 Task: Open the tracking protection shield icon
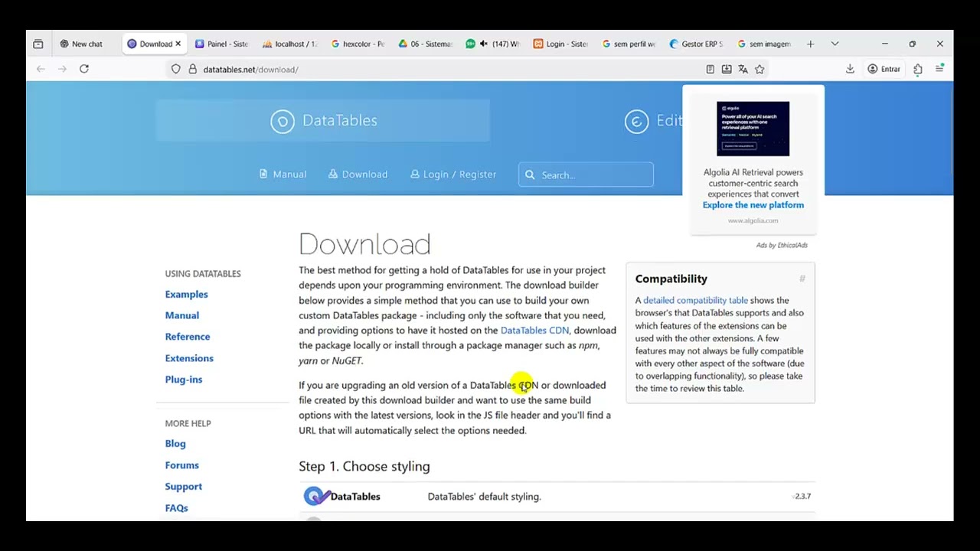tap(176, 70)
